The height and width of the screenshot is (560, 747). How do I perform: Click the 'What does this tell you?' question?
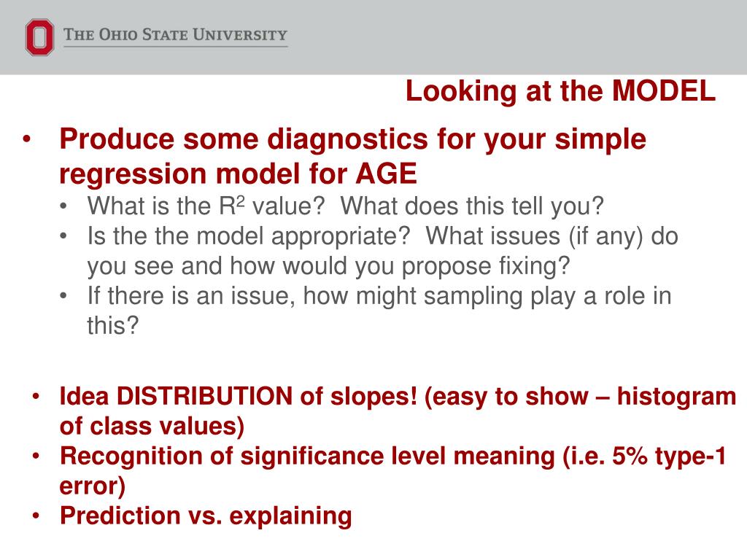point(472,206)
